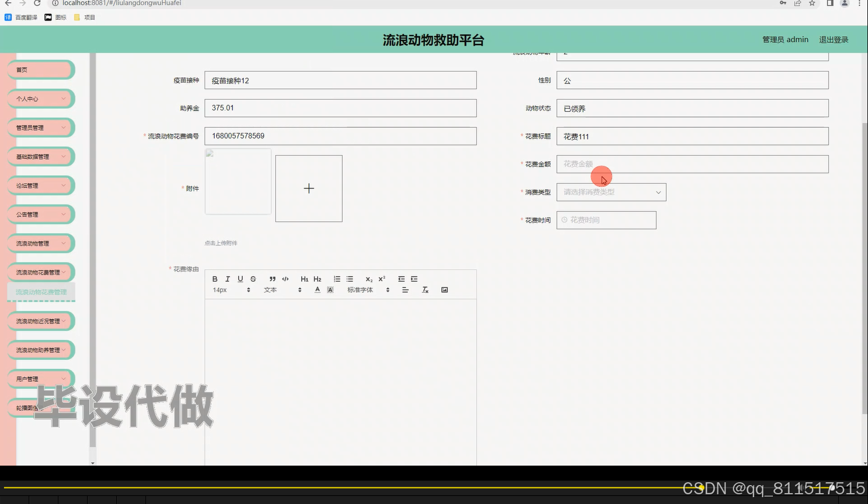Apply italic formatting
This screenshot has width=868, height=504.
click(227, 279)
